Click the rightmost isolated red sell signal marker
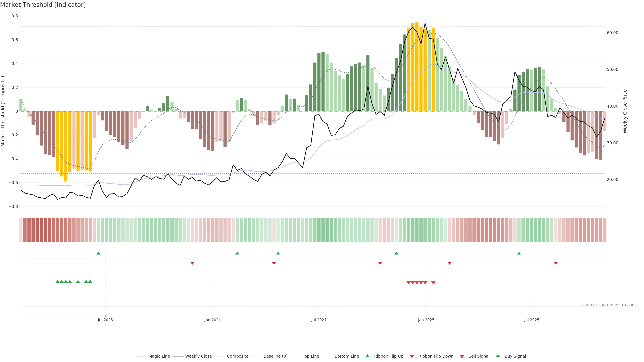The width and height of the screenshot is (644, 362). coord(433,283)
